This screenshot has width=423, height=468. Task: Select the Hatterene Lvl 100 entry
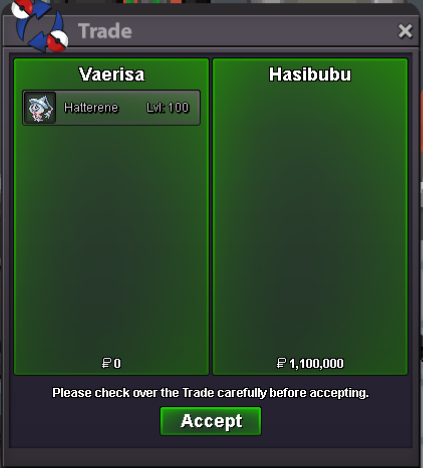point(111,108)
